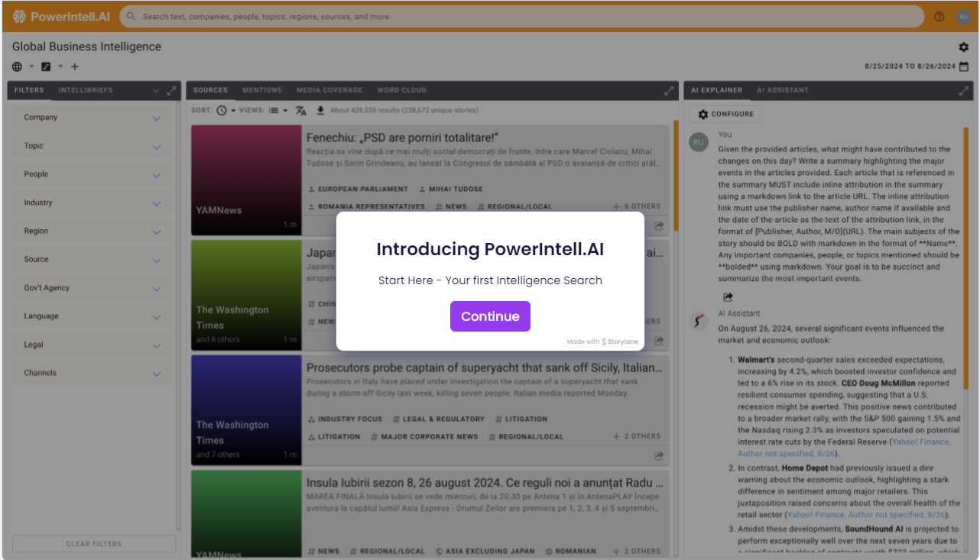Switch to the Intellibriefs tab
The image size is (980, 560).
coord(86,90)
